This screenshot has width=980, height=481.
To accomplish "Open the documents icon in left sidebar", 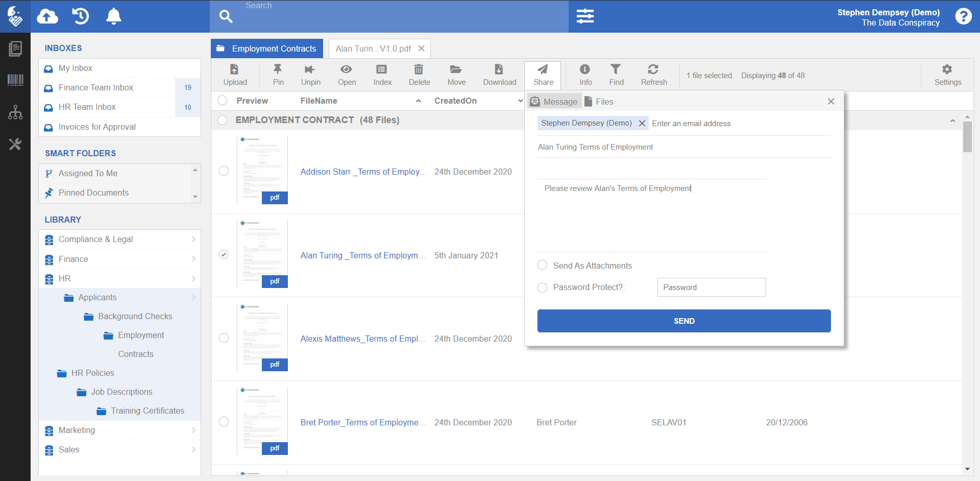I will (15, 49).
